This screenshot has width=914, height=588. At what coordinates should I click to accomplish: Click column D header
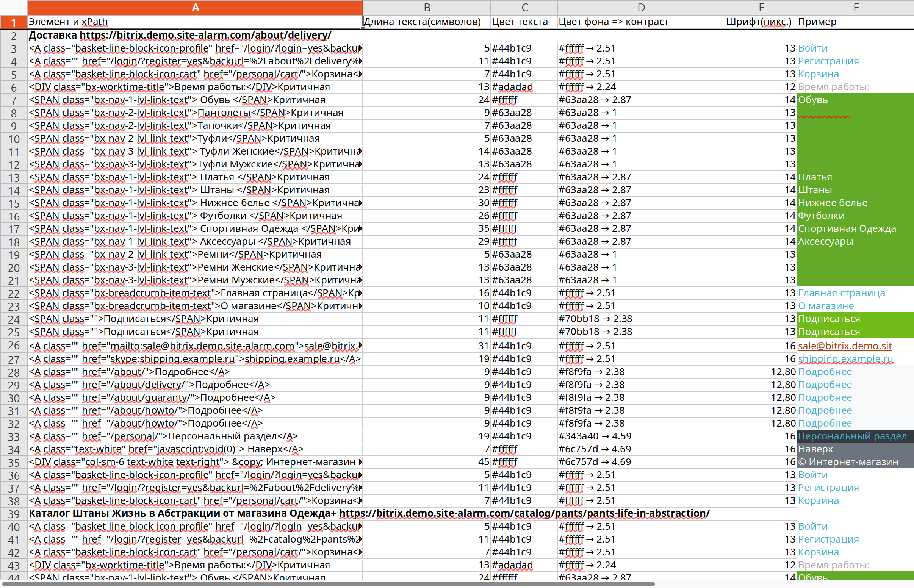641,7
